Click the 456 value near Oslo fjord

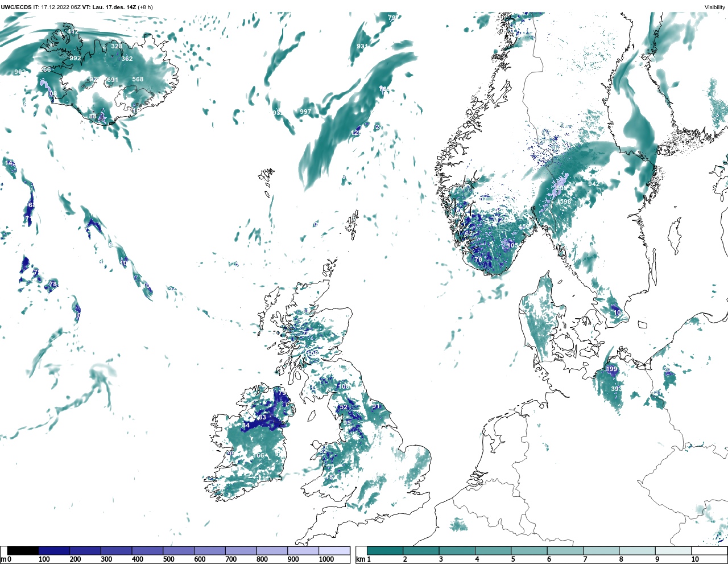pos(524,227)
